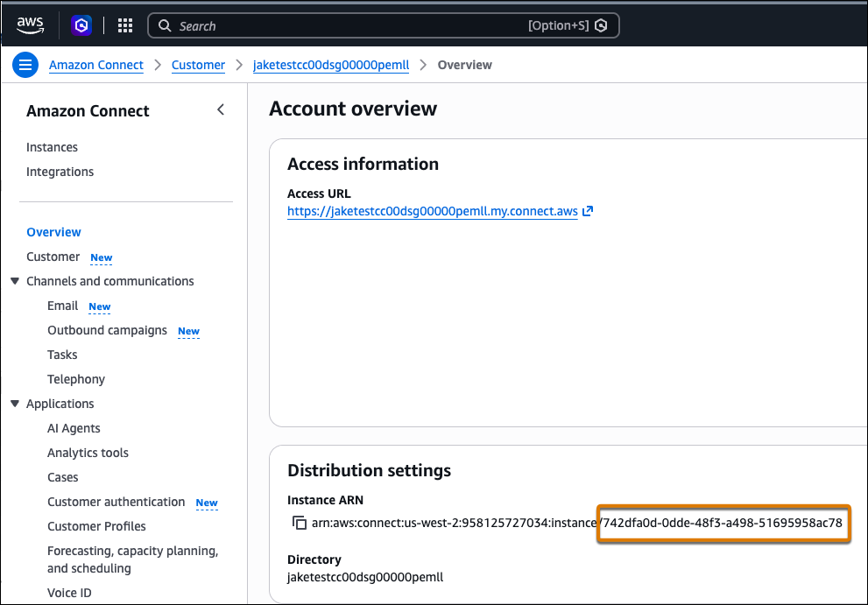
Task: Go to Customer breadcrumb link
Action: 198,66
